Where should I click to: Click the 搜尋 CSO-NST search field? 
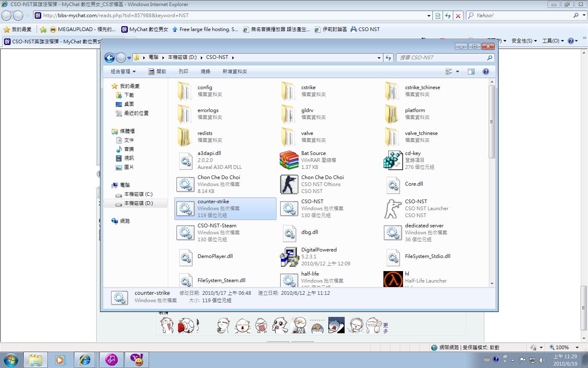[445, 58]
